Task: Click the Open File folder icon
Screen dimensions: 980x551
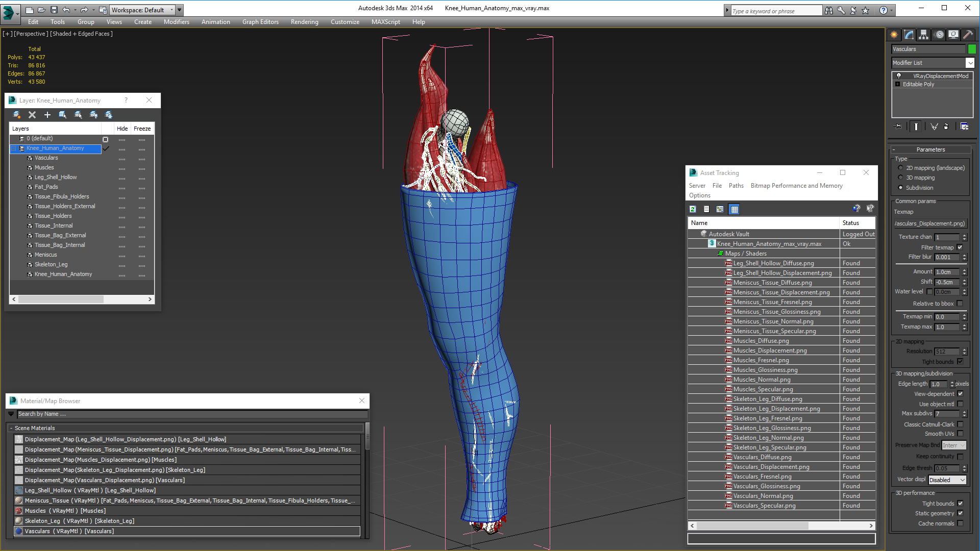Action: pyautogui.click(x=41, y=10)
